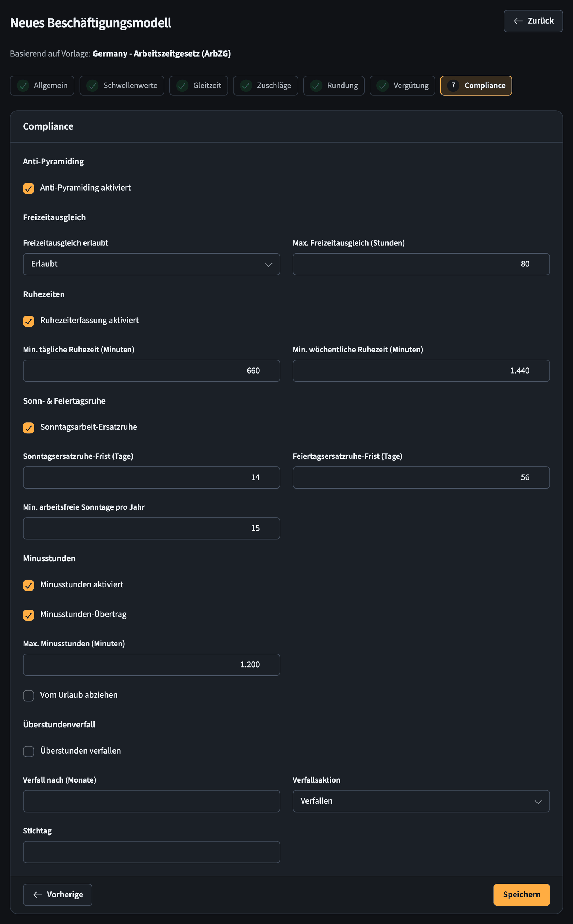Viewport: 573px width, 924px height.
Task: Click the step number 7 badge
Action: (x=453, y=85)
